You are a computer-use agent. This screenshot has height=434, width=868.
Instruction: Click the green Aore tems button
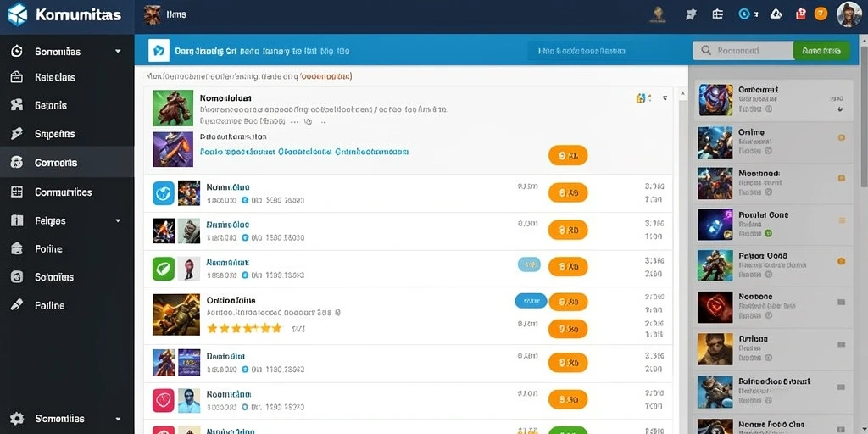coord(821,50)
